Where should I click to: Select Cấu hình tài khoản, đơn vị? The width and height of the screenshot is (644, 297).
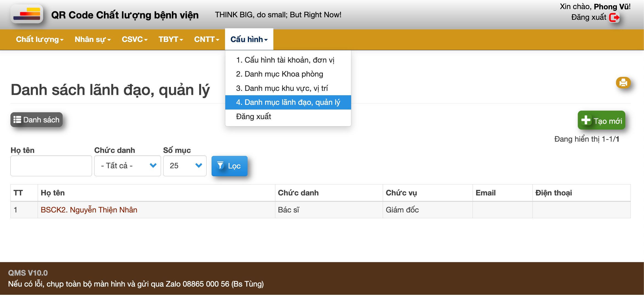(x=285, y=60)
